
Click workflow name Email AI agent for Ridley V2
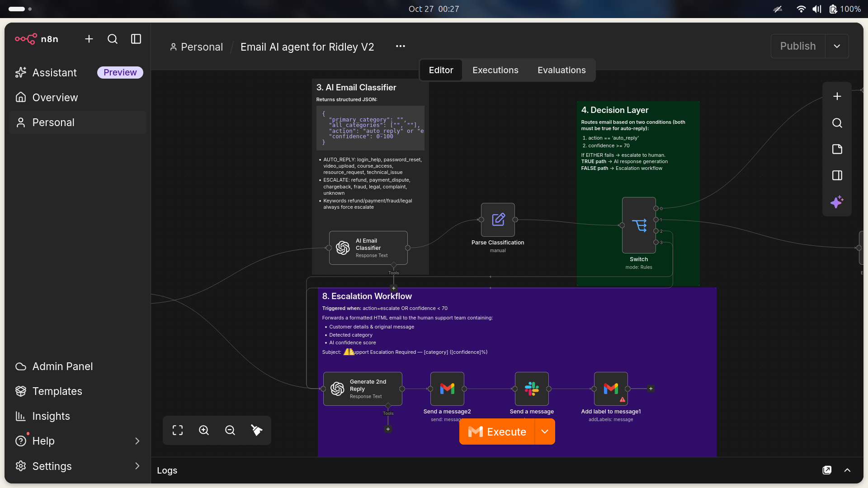(x=307, y=47)
